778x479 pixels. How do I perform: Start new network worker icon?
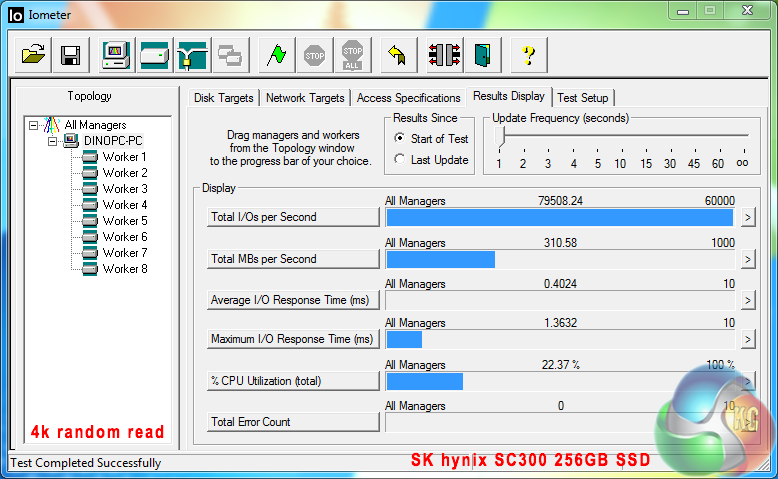193,55
